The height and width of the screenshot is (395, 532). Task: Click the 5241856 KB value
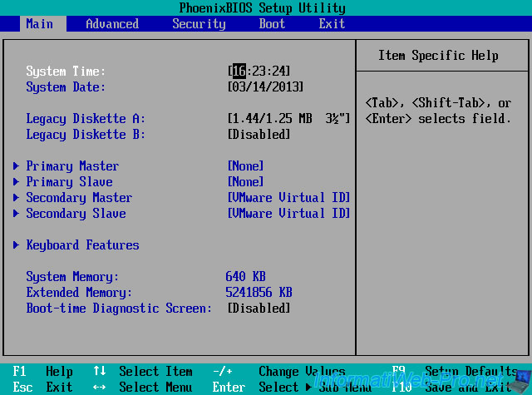(x=259, y=292)
